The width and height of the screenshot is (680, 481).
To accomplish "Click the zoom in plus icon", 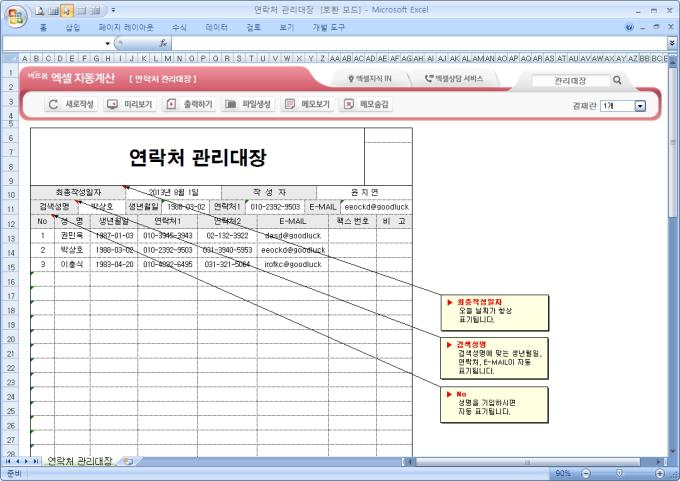I will (660, 473).
